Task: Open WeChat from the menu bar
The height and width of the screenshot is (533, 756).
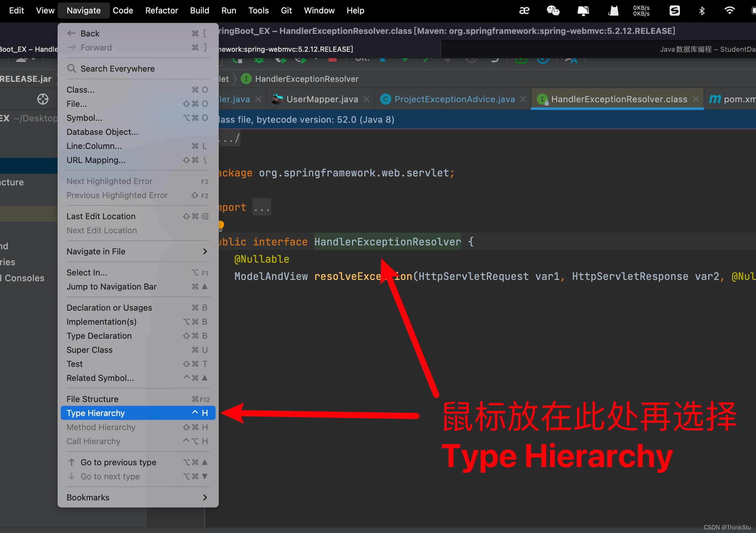Action: coord(553,11)
